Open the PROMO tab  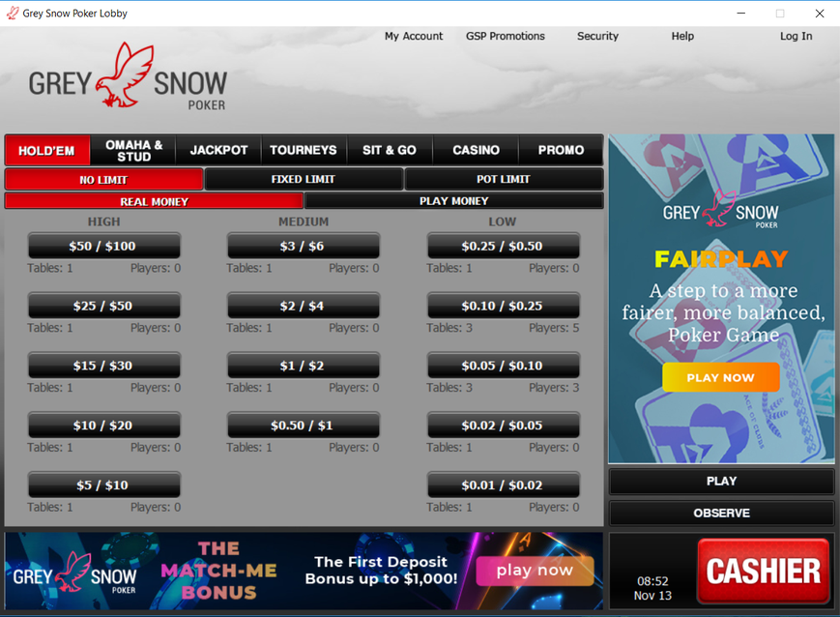pos(561,150)
